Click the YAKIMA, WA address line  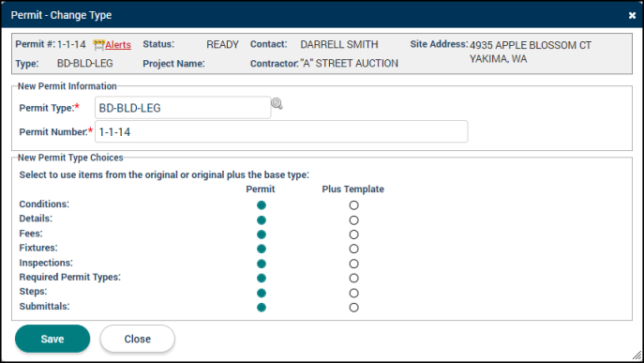[498, 59]
